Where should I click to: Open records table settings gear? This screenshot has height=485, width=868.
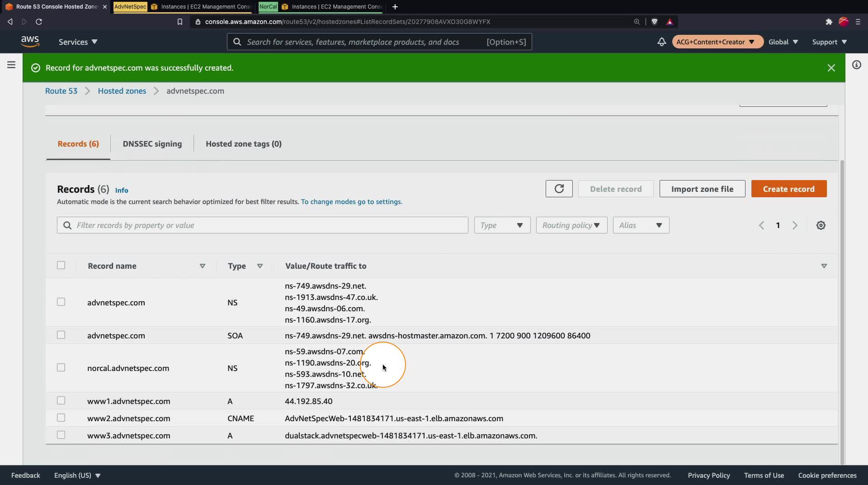821,225
